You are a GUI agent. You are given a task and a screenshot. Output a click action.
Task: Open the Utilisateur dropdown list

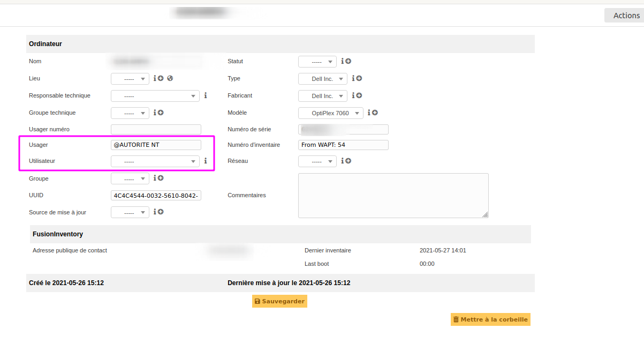point(155,161)
